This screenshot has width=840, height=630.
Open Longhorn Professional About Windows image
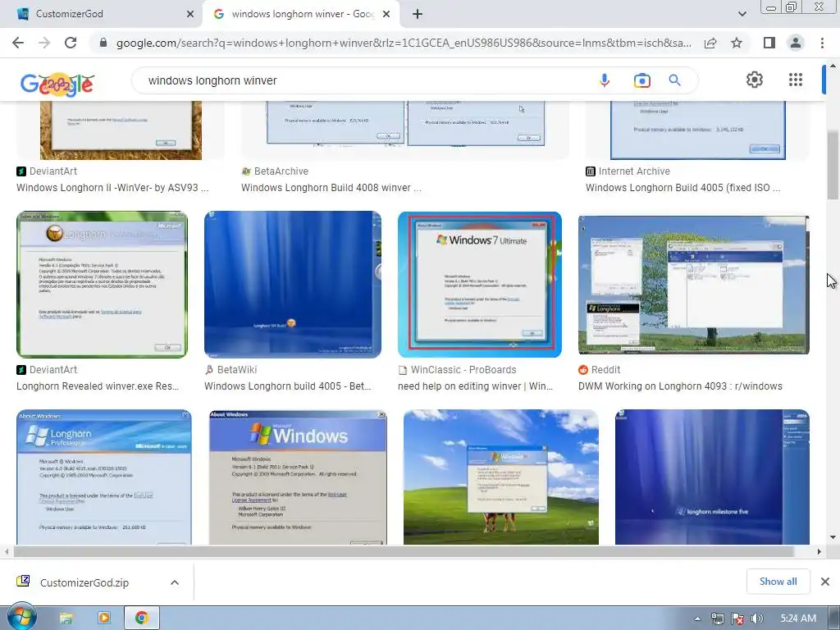tap(104, 477)
